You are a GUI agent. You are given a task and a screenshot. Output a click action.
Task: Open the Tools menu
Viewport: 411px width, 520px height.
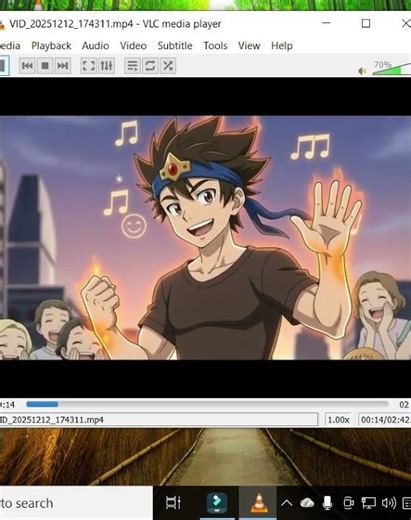[215, 46]
